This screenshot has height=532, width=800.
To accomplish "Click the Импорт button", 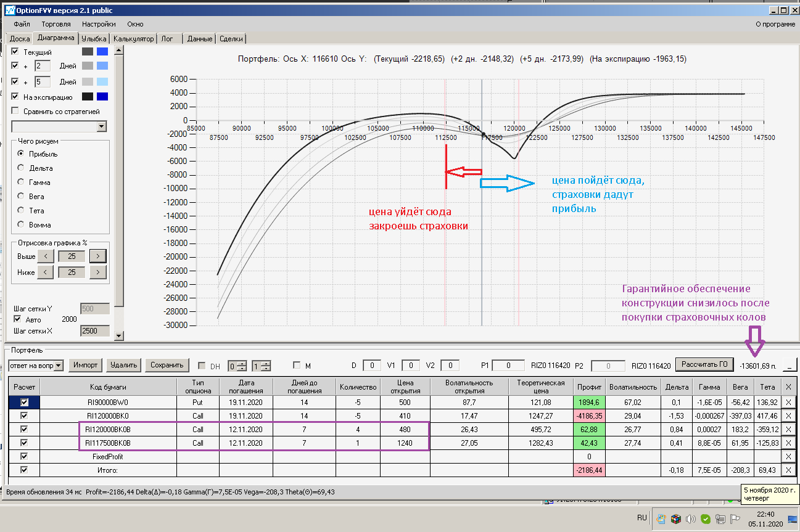I will [x=85, y=365].
